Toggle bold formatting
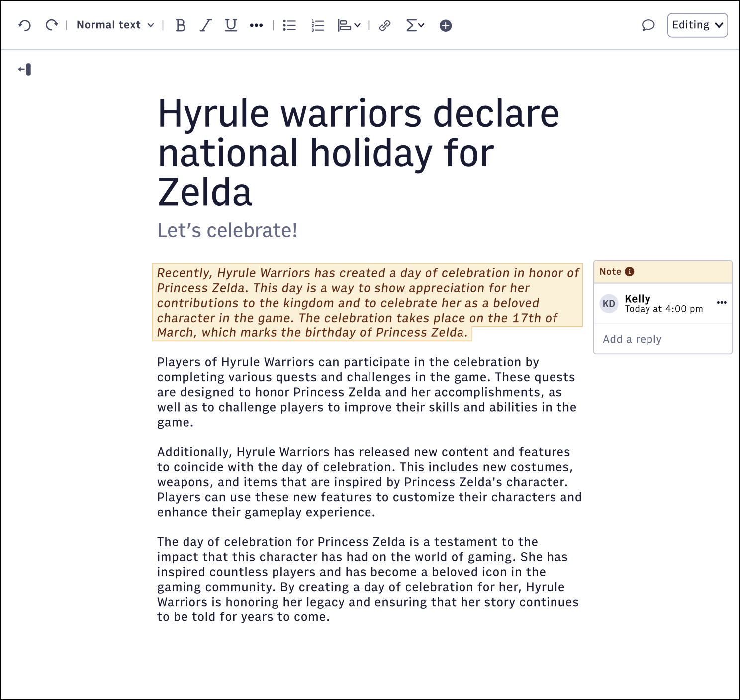This screenshot has height=700, width=740. point(181,25)
